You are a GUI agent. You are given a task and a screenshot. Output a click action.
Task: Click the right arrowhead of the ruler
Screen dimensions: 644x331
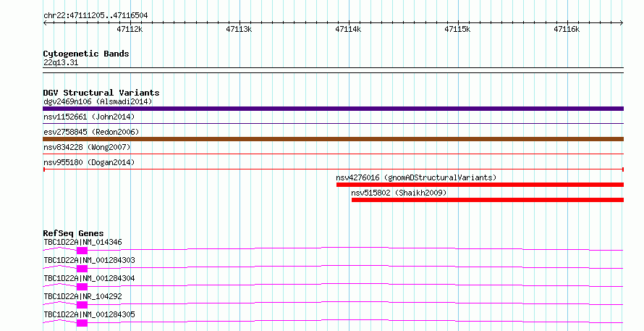pyautogui.click(x=622, y=23)
